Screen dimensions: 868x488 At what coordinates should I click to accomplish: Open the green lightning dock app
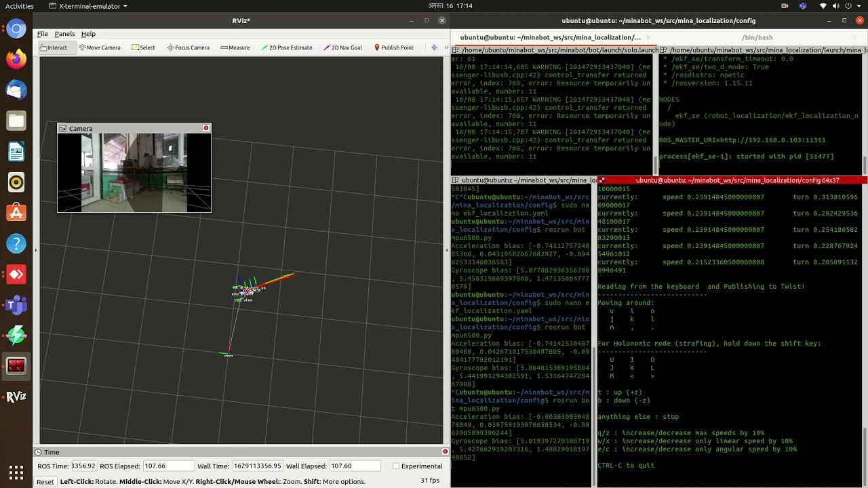(x=16, y=335)
